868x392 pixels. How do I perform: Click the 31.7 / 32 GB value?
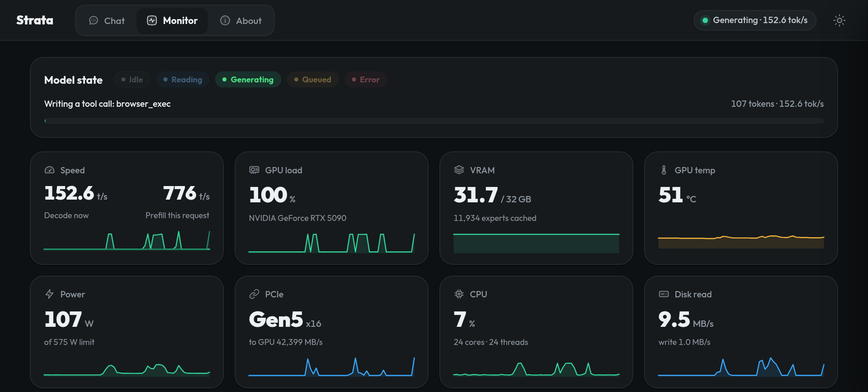click(x=492, y=195)
